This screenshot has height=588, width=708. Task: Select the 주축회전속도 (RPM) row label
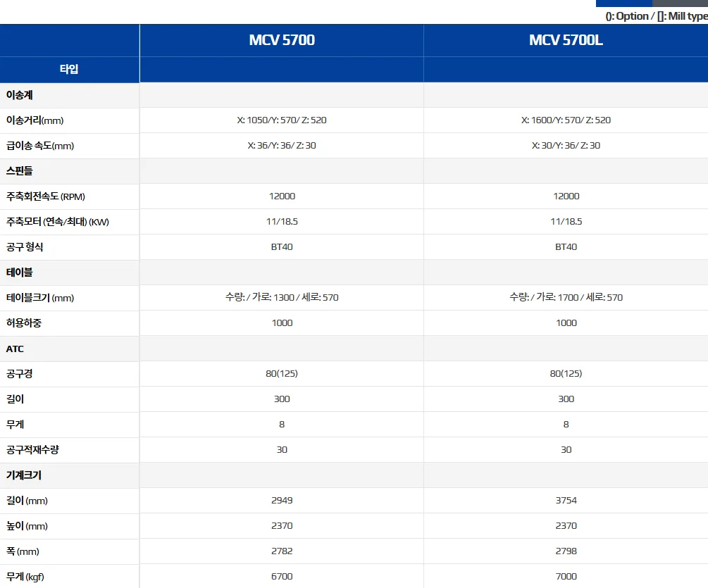click(x=46, y=196)
